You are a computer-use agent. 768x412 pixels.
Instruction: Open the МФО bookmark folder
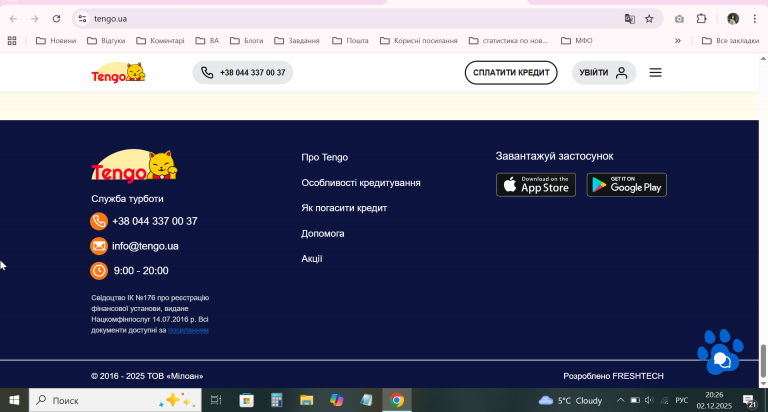click(576, 41)
